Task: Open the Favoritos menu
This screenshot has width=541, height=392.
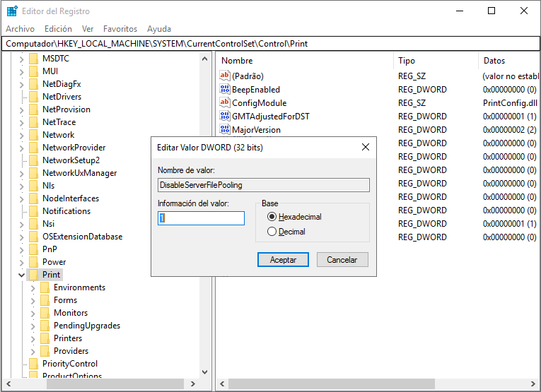Action: pos(120,29)
